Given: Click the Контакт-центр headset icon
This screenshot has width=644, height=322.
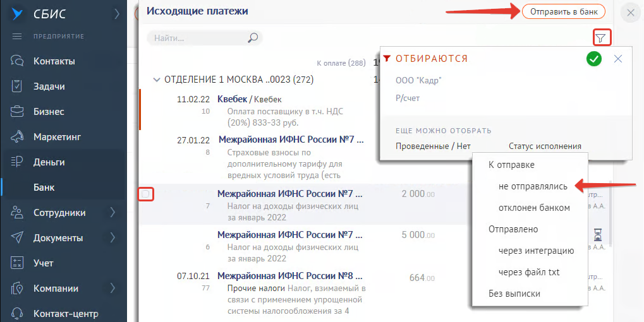Looking at the screenshot, I should click(x=17, y=314).
